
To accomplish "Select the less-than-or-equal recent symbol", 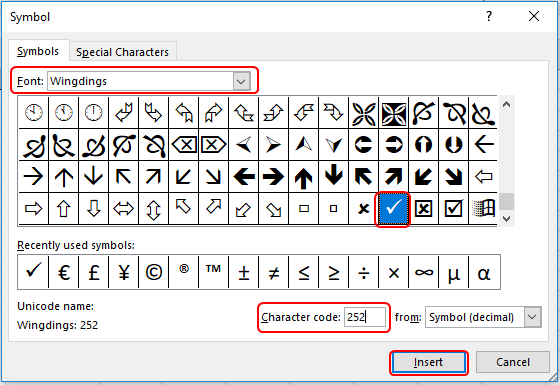I will pos(304,272).
